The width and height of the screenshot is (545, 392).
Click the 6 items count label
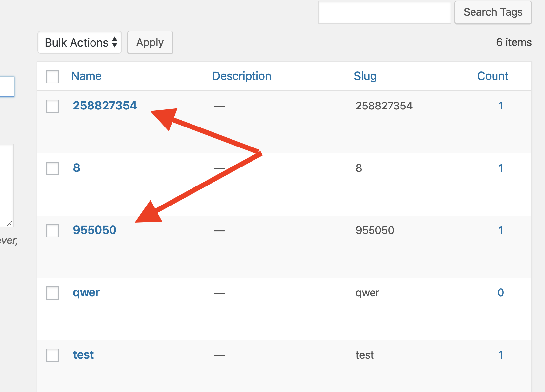pyautogui.click(x=514, y=42)
